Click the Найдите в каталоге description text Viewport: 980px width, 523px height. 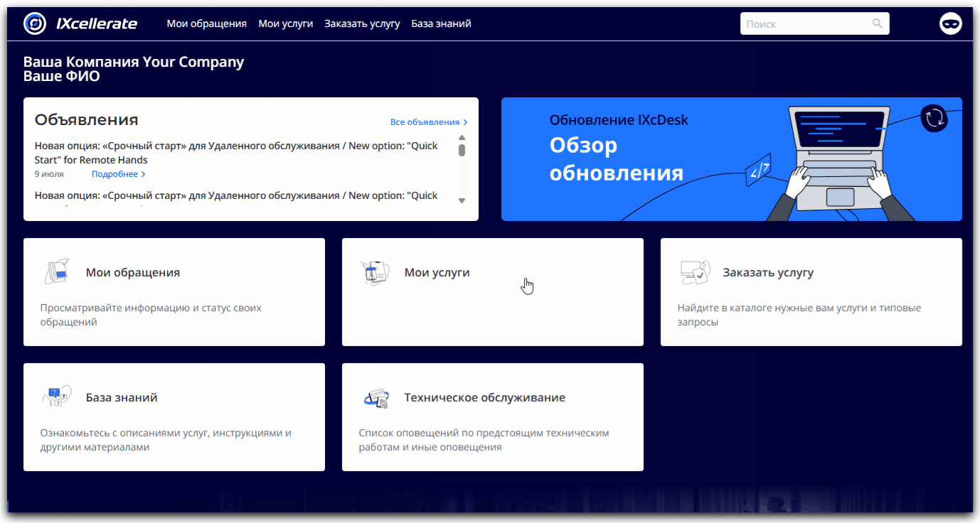coord(799,315)
